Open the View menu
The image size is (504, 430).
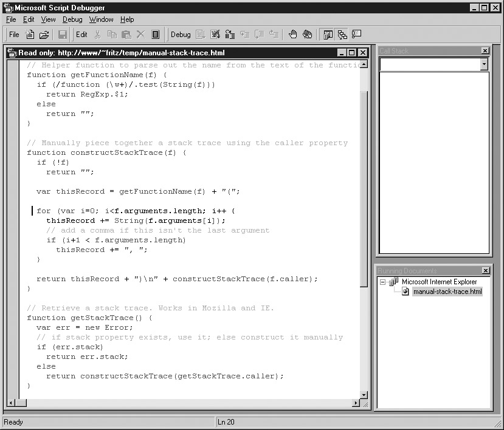click(48, 19)
